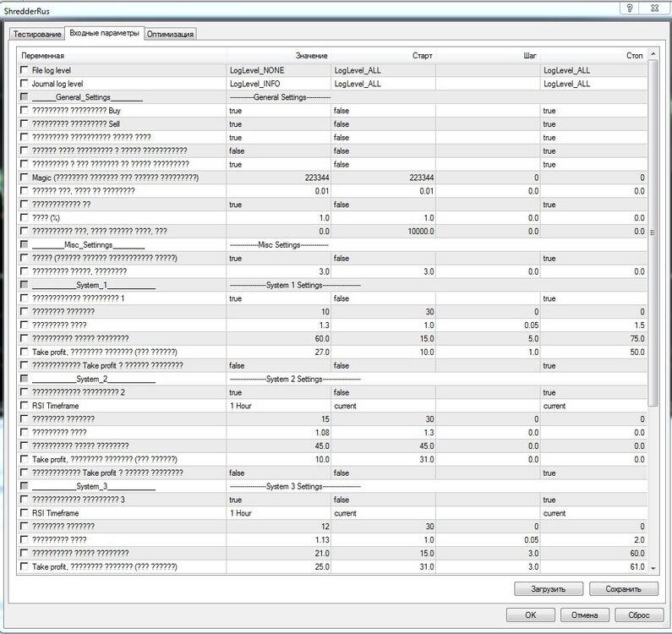This screenshot has height=634, width=672.
Task: Click the System 2 Take profit value 10.0
Action: [x=322, y=459]
